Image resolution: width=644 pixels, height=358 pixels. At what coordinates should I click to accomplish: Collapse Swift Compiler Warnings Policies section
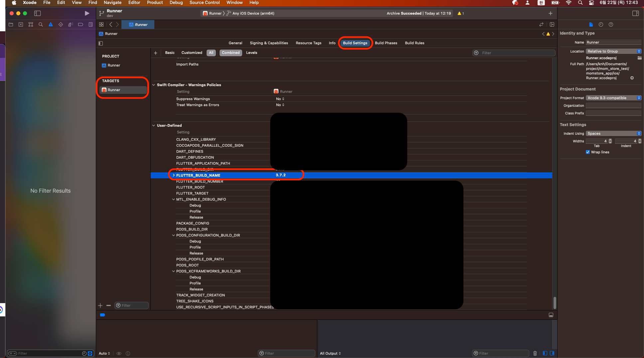[x=154, y=85]
